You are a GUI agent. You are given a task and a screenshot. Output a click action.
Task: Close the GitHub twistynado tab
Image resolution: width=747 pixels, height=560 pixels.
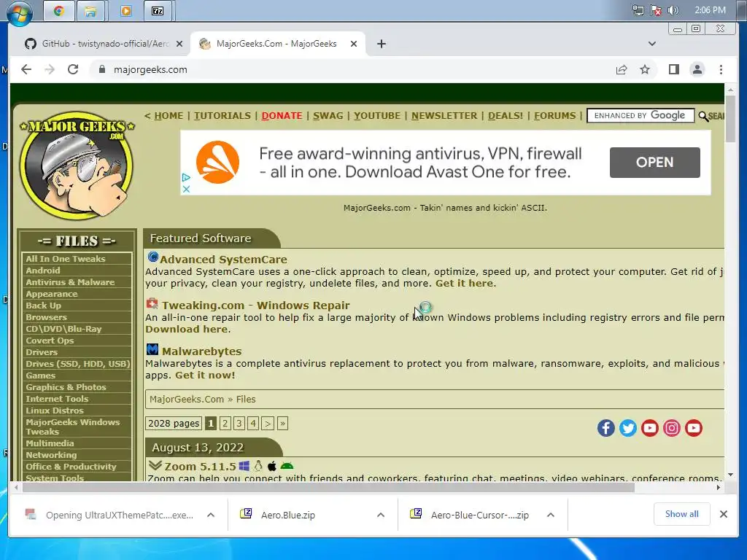pyautogui.click(x=179, y=44)
